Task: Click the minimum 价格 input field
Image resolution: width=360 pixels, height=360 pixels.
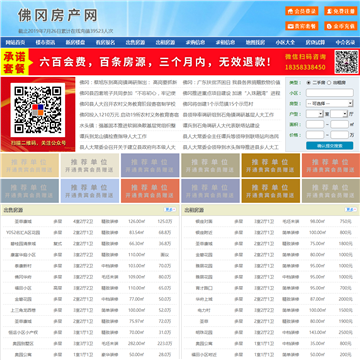Action: [x=315, y=135]
